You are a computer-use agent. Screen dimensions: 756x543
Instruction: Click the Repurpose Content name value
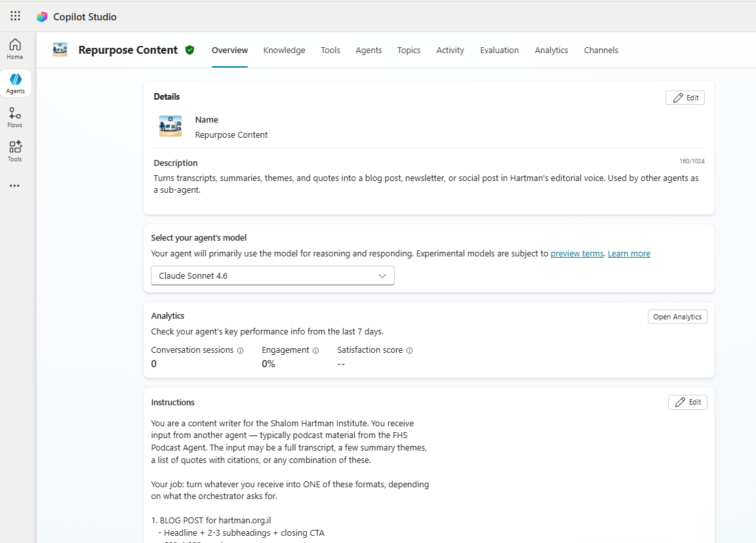click(x=231, y=135)
